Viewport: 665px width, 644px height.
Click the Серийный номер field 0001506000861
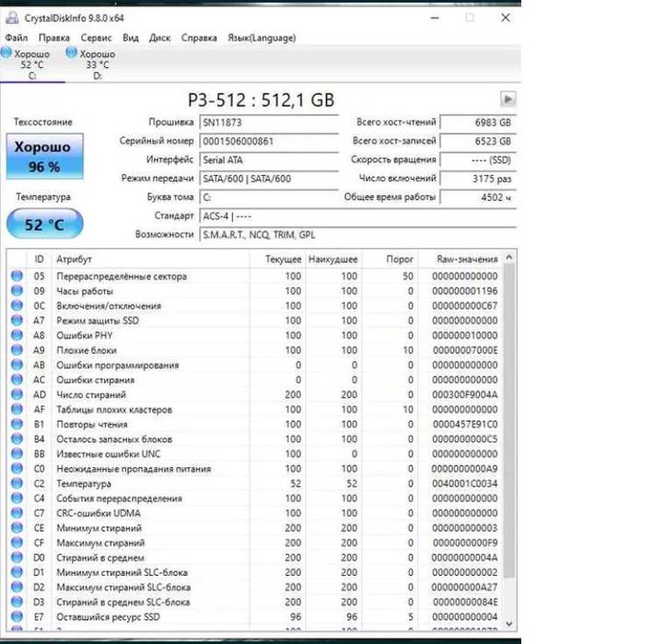point(269,141)
